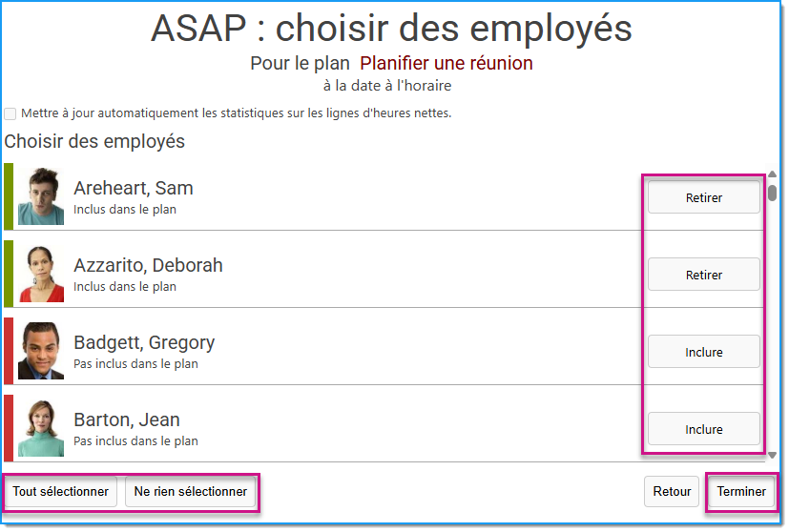Click the Ne rien sélectionner button

coord(190,491)
